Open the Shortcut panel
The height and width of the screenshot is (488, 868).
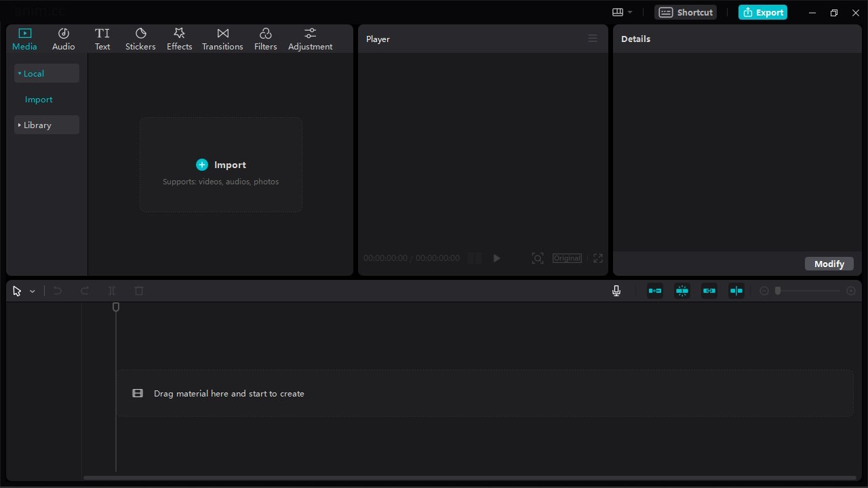686,12
